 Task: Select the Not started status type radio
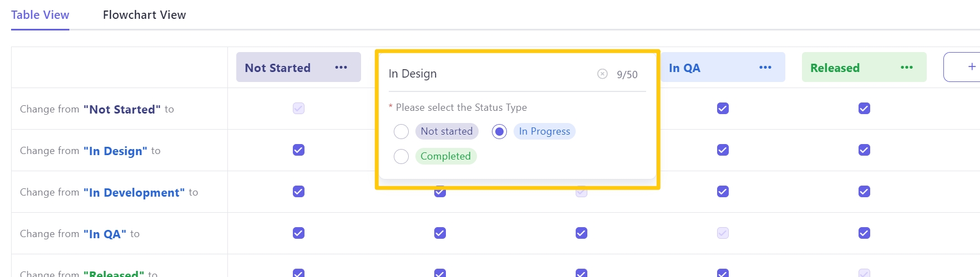tap(401, 132)
